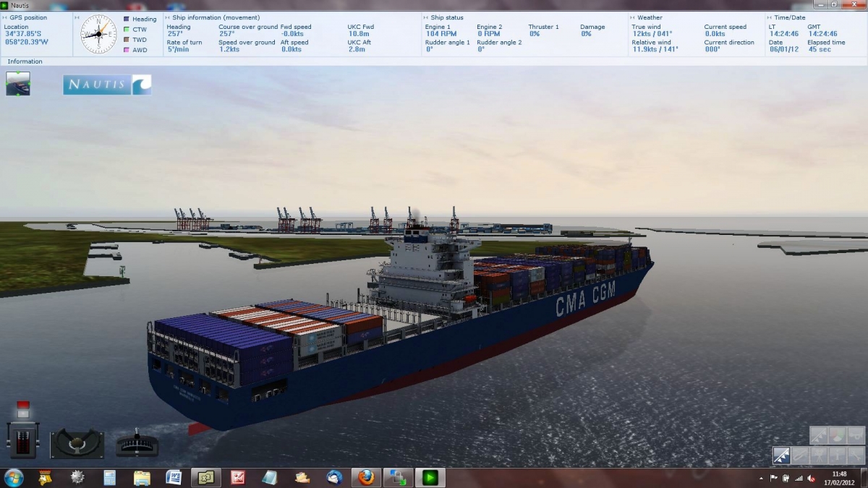Image resolution: width=868 pixels, height=488 pixels.
Task: Click the UKC Fwd 10.8m value
Action: (358, 34)
